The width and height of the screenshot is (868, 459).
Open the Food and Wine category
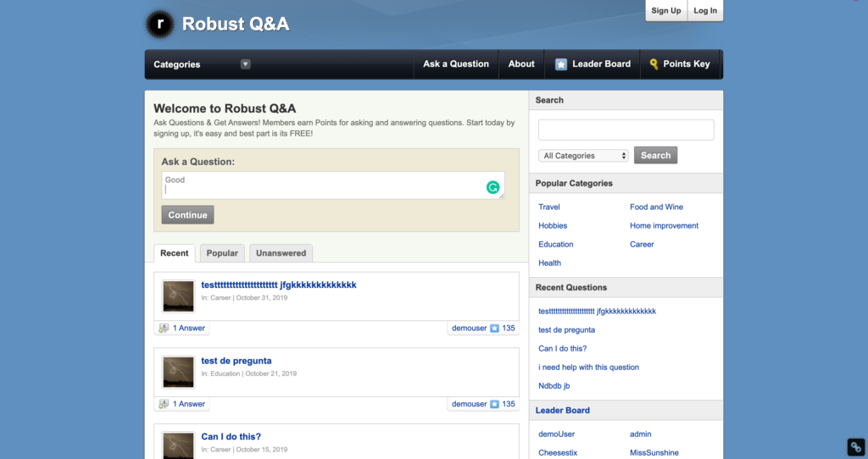click(x=656, y=207)
